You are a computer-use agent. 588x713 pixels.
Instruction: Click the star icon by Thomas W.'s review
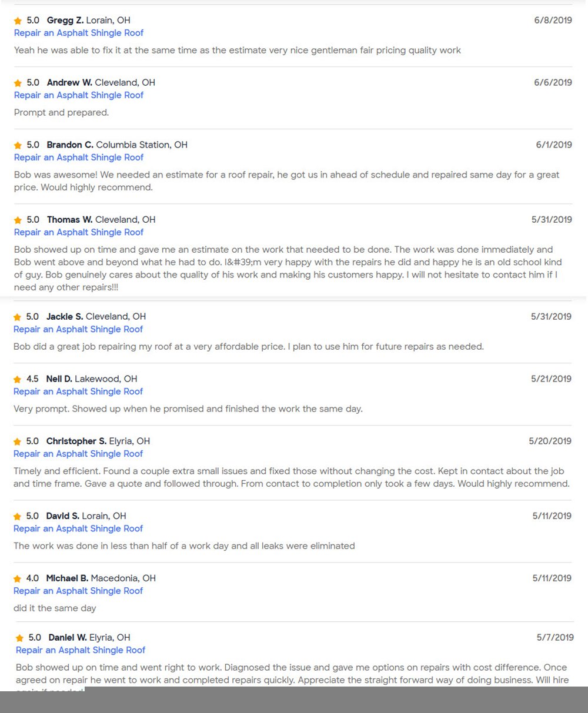point(18,220)
